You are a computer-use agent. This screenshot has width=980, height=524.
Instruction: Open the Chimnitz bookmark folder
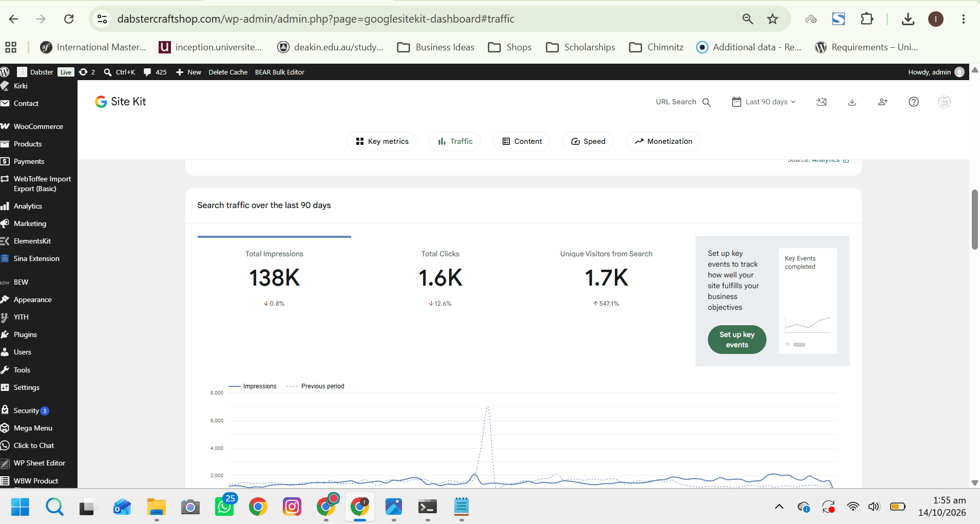point(656,47)
